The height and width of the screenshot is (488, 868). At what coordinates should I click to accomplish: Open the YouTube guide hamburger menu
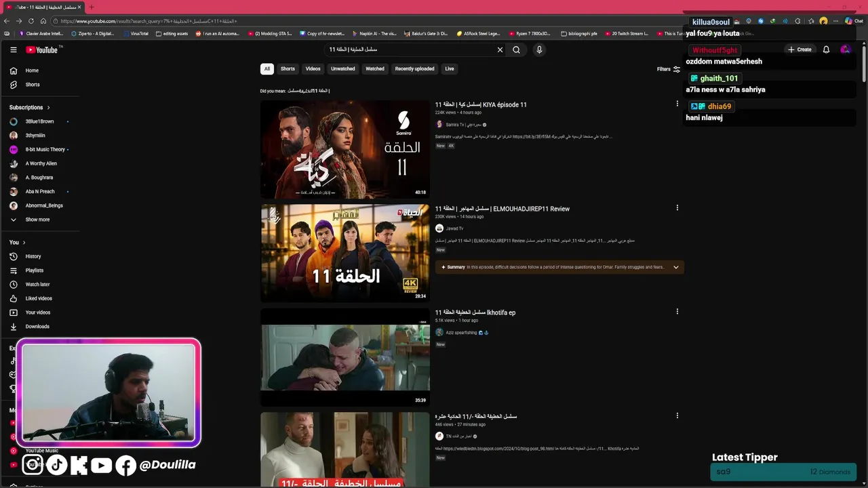click(13, 49)
